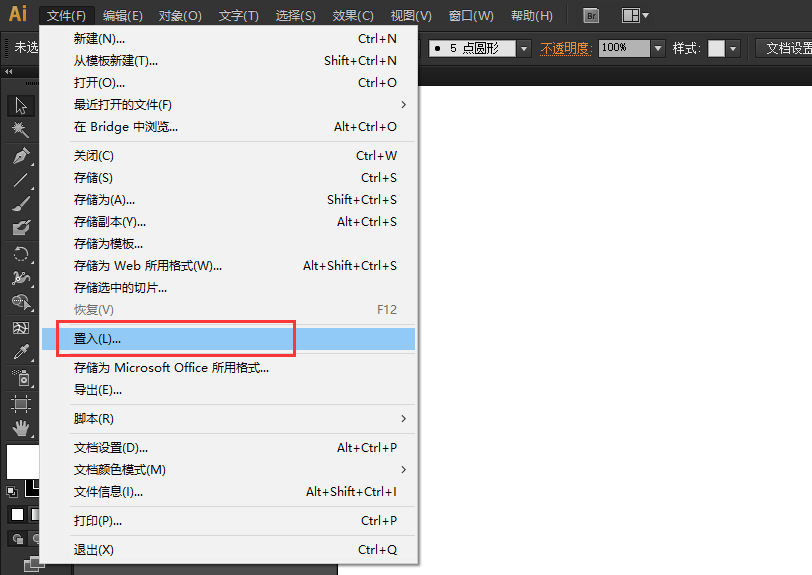This screenshot has width=812, height=575.
Task: Select the Mesh tool
Action: 21,328
